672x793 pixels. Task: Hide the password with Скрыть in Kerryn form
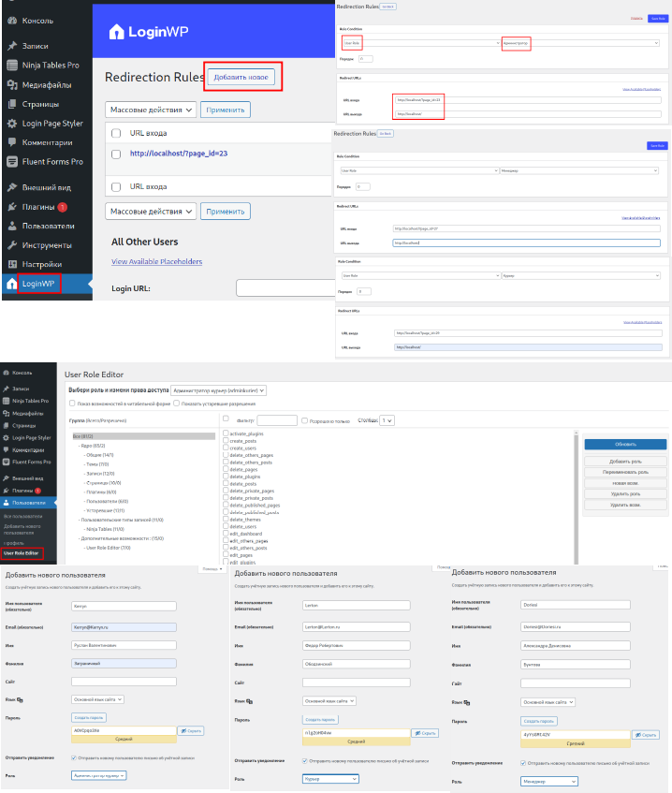[x=191, y=731]
